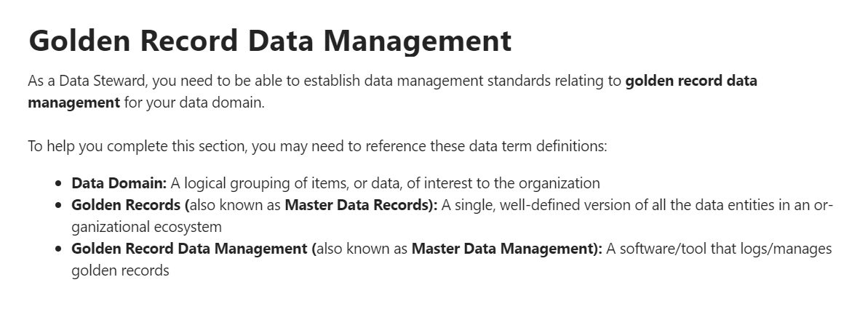This screenshot has height=309, width=868.
Task: Click the bold "Golden Record Data Management (" term
Action: [194, 249]
